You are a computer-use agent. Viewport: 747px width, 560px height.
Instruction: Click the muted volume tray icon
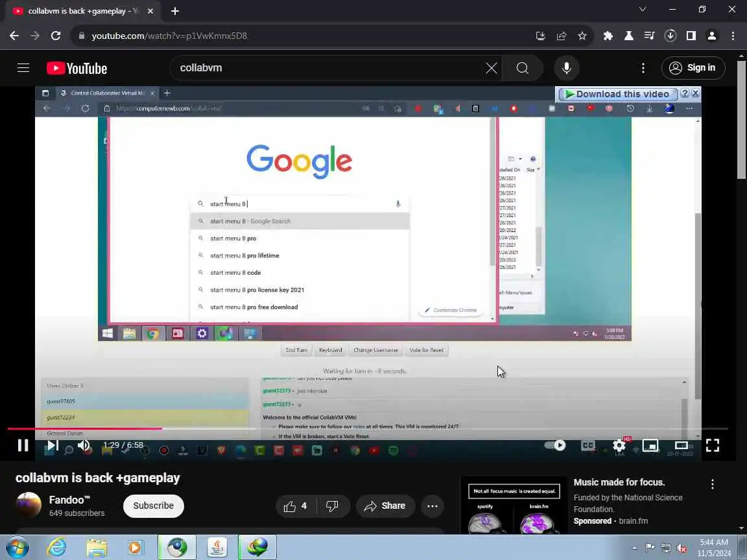click(x=682, y=548)
